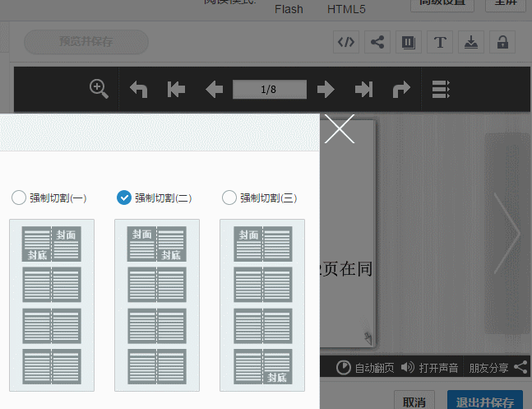Select 强制切割(一) radio option
The image size is (532, 409).
coord(19,198)
